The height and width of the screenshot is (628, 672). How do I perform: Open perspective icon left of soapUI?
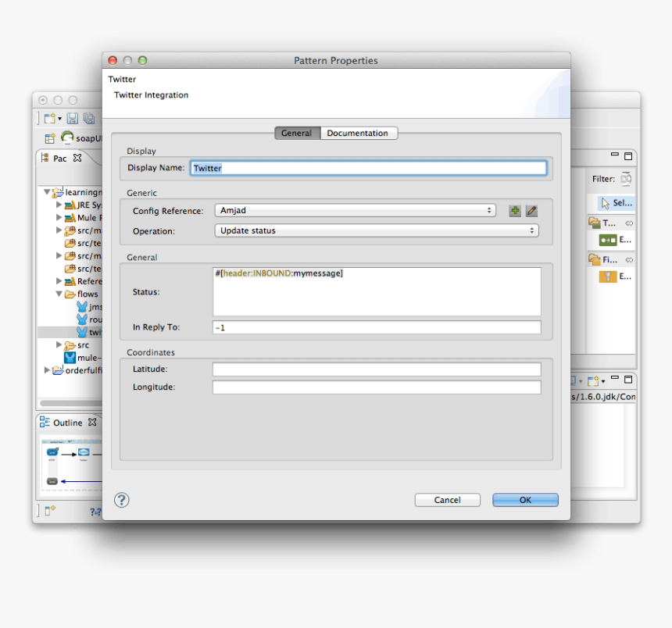[x=50, y=138]
